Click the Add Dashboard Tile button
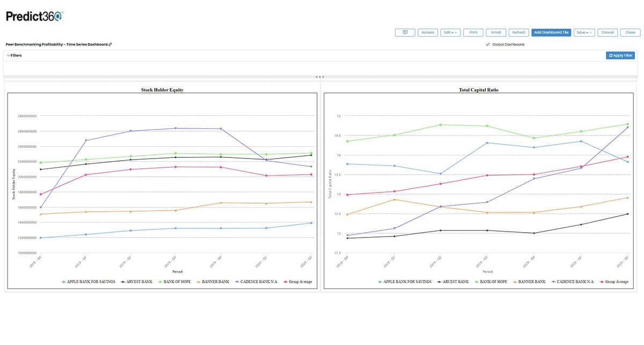 (x=551, y=32)
